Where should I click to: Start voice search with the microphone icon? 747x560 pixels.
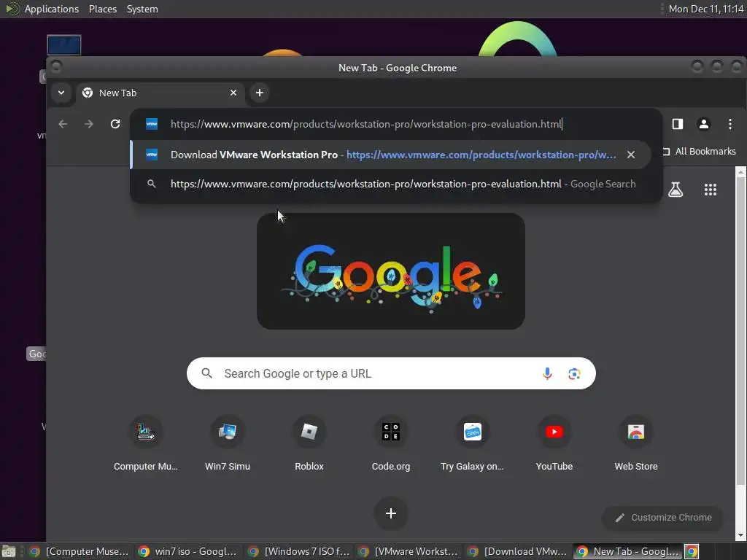547,374
